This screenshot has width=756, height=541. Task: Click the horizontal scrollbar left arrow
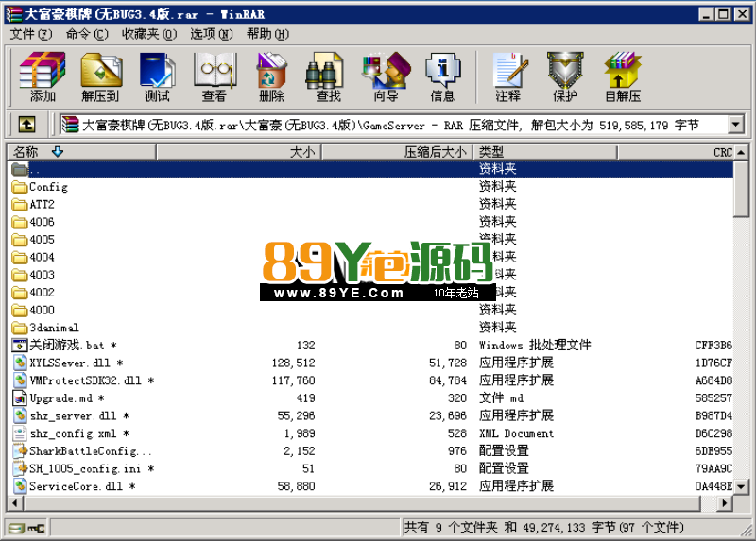pyautogui.click(x=15, y=503)
